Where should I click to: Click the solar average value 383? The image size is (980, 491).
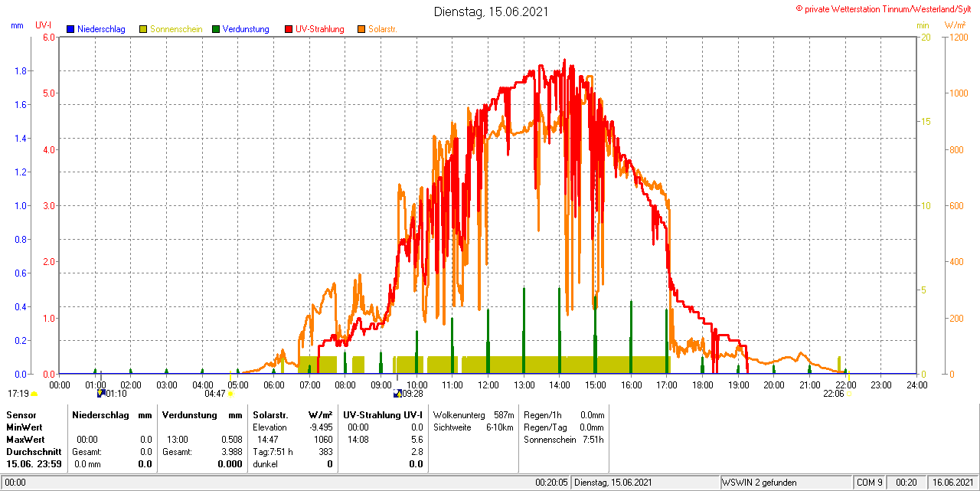(326, 451)
